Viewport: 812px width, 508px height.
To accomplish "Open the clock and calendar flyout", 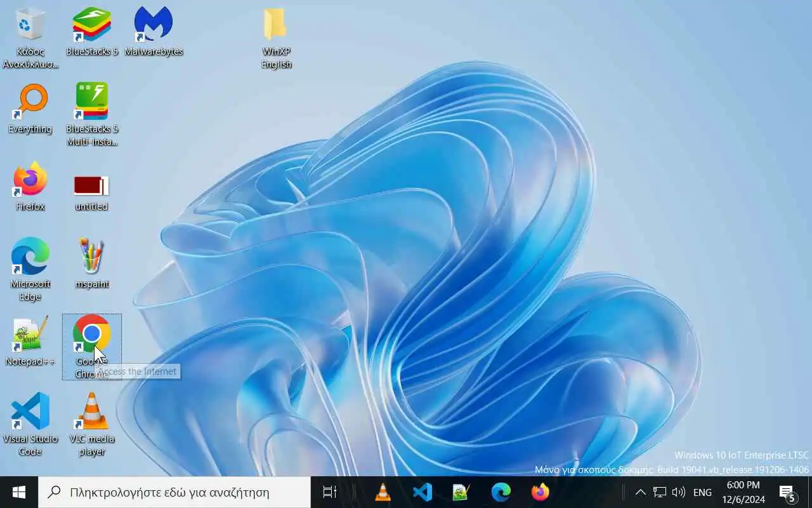I will click(x=743, y=492).
